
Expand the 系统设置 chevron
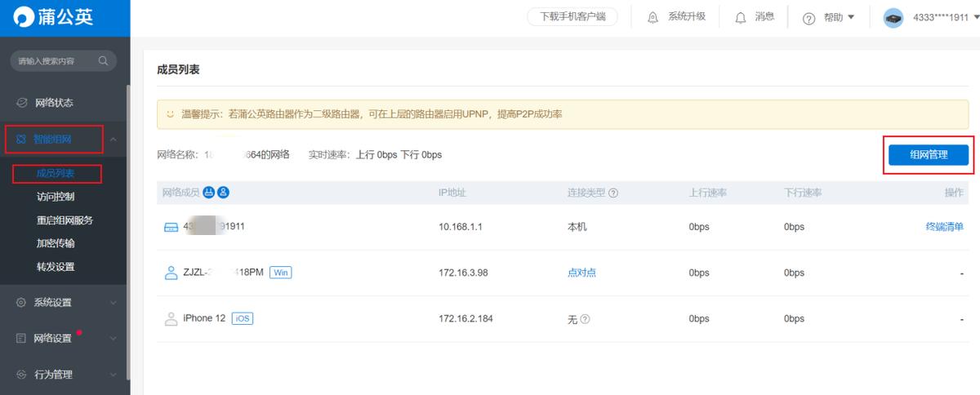coord(114,303)
